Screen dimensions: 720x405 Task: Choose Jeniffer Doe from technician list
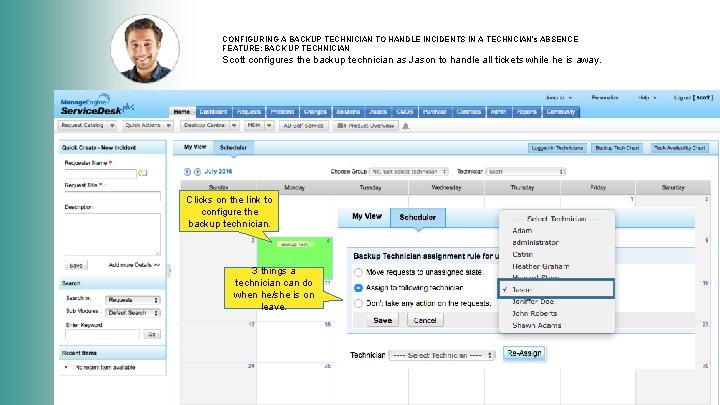pyautogui.click(x=533, y=302)
